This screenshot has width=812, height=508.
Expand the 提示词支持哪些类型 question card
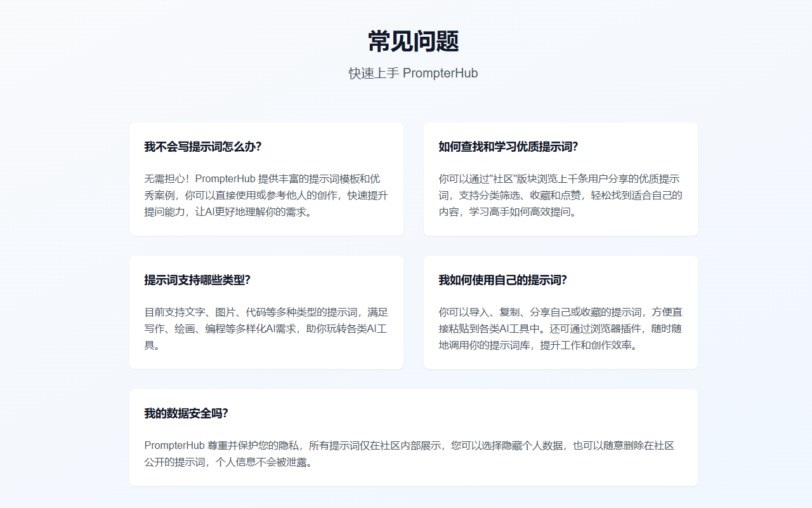tap(266, 312)
